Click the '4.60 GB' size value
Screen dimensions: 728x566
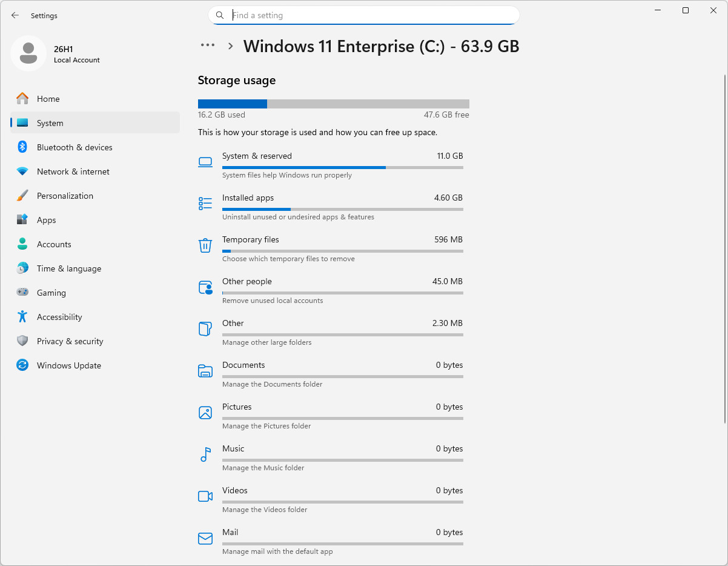coord(449,198)
